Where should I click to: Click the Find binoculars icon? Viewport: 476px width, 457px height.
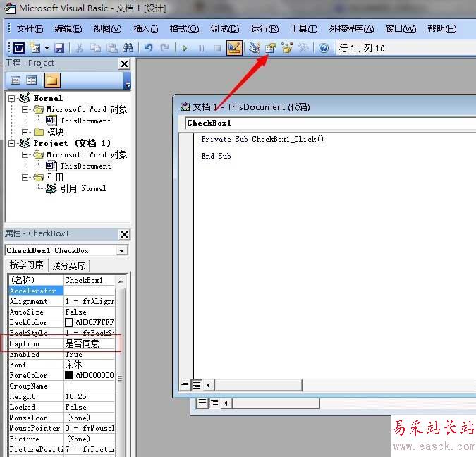pos(128,48)
